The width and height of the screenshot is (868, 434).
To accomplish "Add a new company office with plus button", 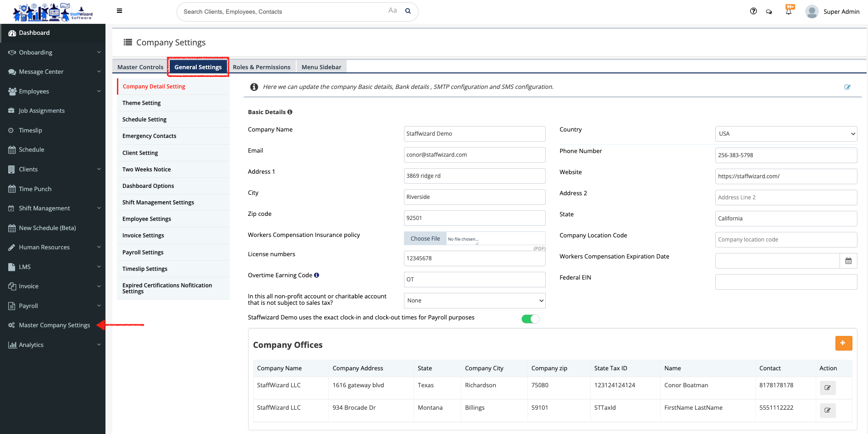I will click(843, 343).
